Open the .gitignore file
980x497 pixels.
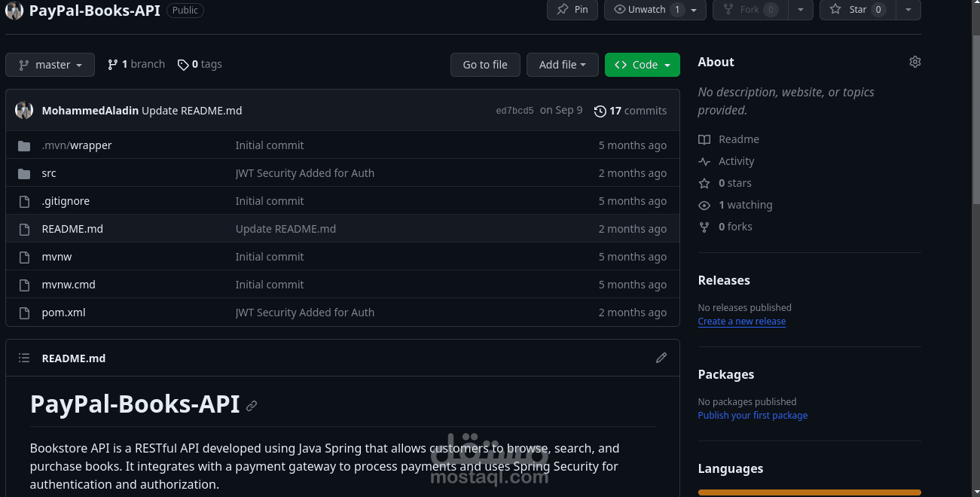(66, 201)
